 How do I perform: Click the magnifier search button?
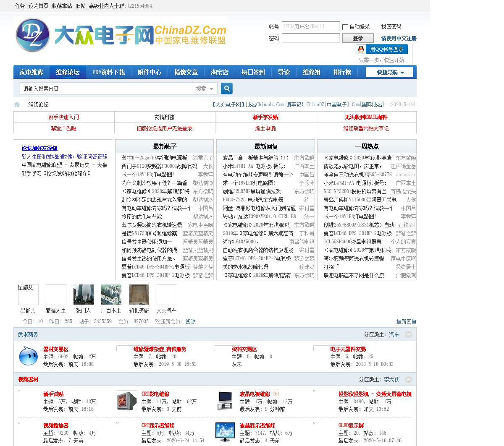[x=226, y=89]
